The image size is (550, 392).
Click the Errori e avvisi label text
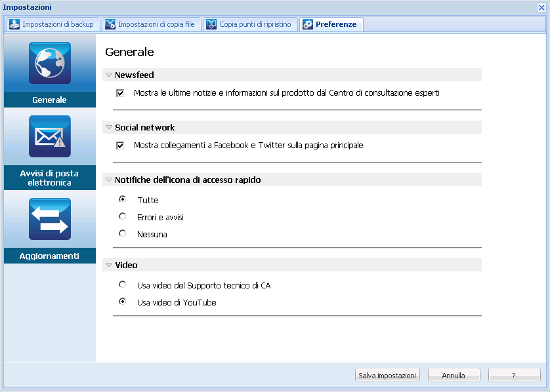pos(160,218)
